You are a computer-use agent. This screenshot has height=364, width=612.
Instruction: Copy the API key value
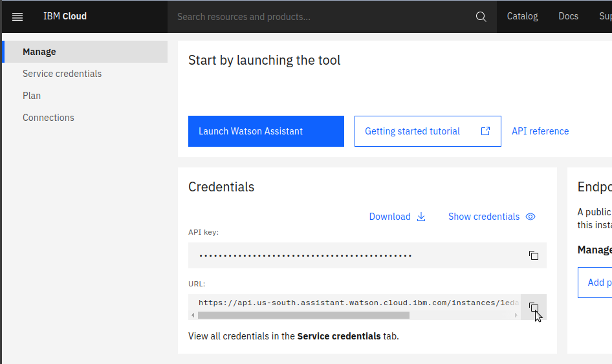pos(534,255)
